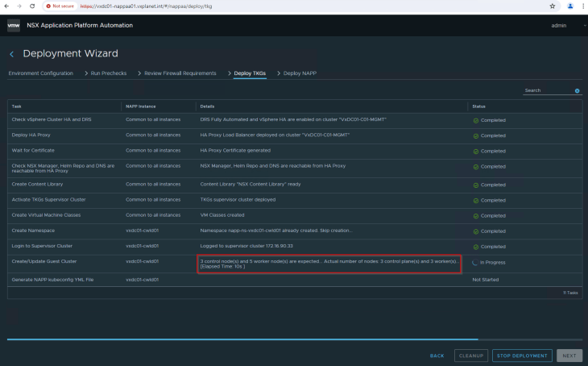
Task: Select 'Wait for Certificate' task
Action: click(x=33, y=150)
